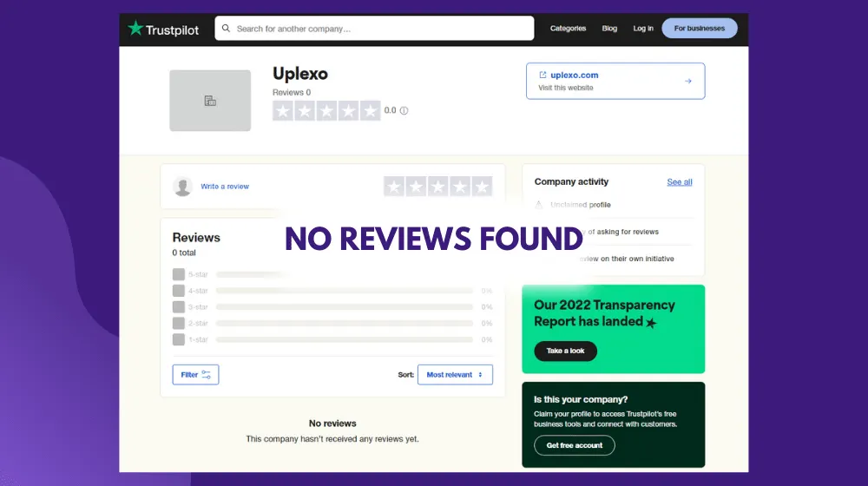Tick the 4-star filter checkbox

[x=178, y=291]
